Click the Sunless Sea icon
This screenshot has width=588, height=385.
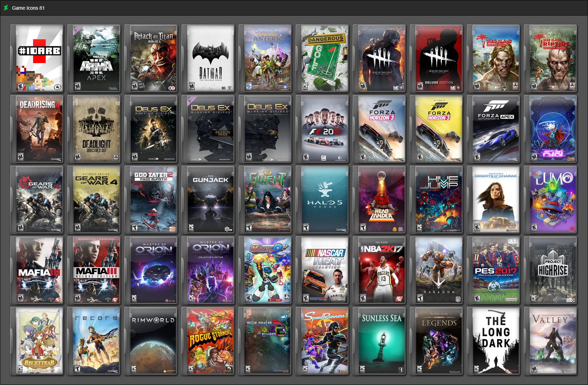(379, 341)
